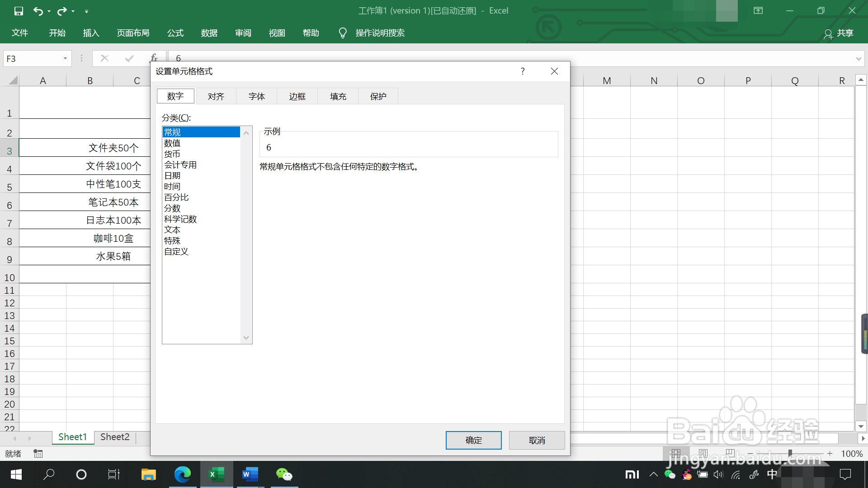Screen dimensions: 868x488
Task: Click the 取消 button
Action: coord(537,440)
